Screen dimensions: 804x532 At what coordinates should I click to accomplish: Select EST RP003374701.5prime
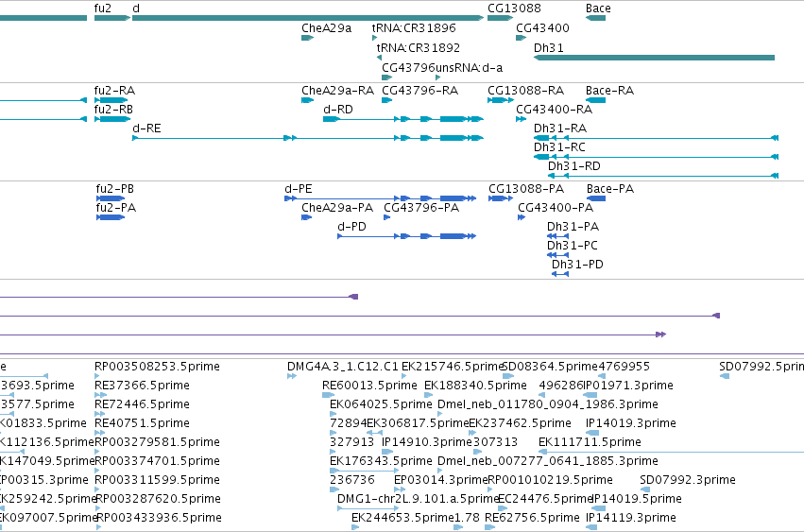157,461
